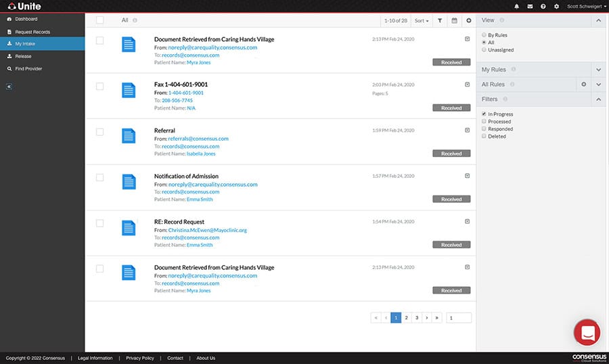
Task: Click sender link referrals@consensus.com
Action: 198,139
